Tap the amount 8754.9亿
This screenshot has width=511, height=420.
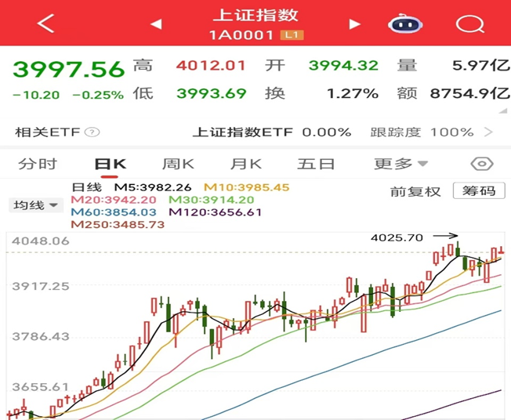(x=470, y=93)
